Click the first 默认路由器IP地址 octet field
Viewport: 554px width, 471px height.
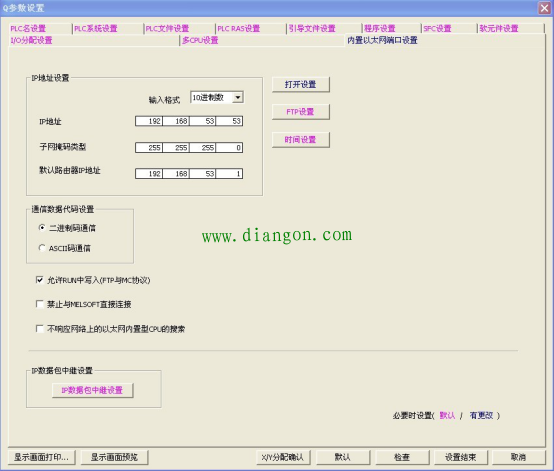149,174
